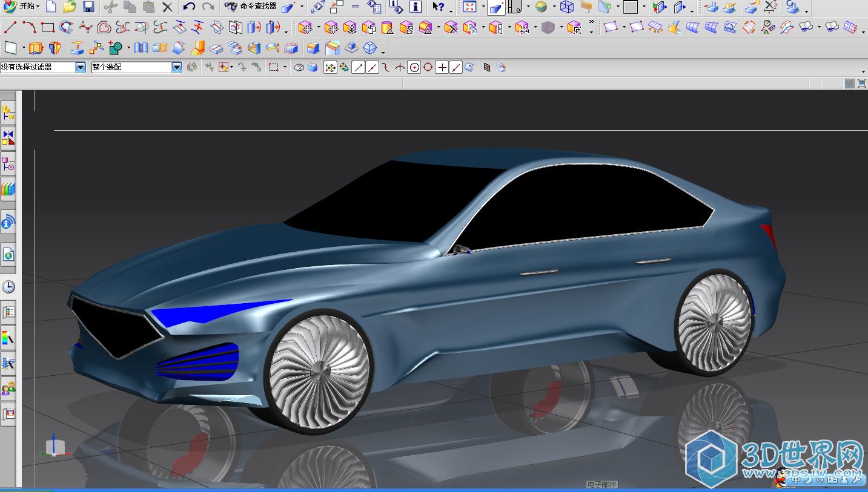
Task: Open the color palette sidebar panel
Action: [8, 337]
